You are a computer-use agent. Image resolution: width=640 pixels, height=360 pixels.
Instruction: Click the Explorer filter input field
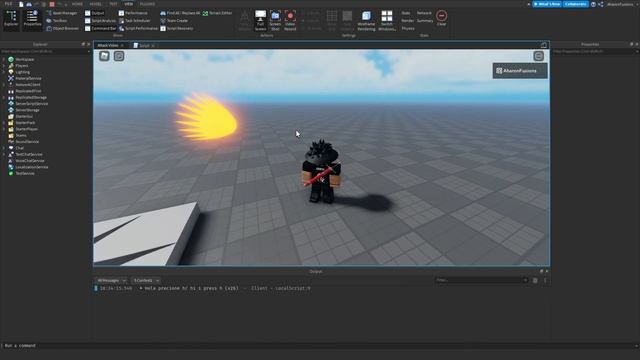pyautogui.click(x=45, y=51)
